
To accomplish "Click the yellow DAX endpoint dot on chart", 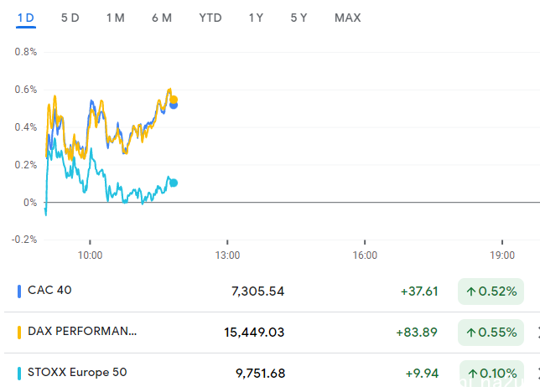I will pos(174,100).
